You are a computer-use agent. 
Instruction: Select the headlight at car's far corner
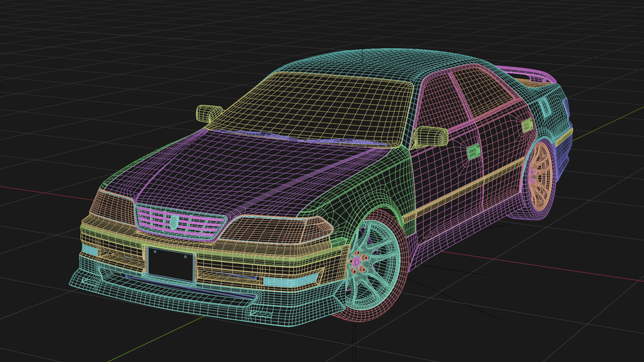pyautogui.click(x=111, y=207)
